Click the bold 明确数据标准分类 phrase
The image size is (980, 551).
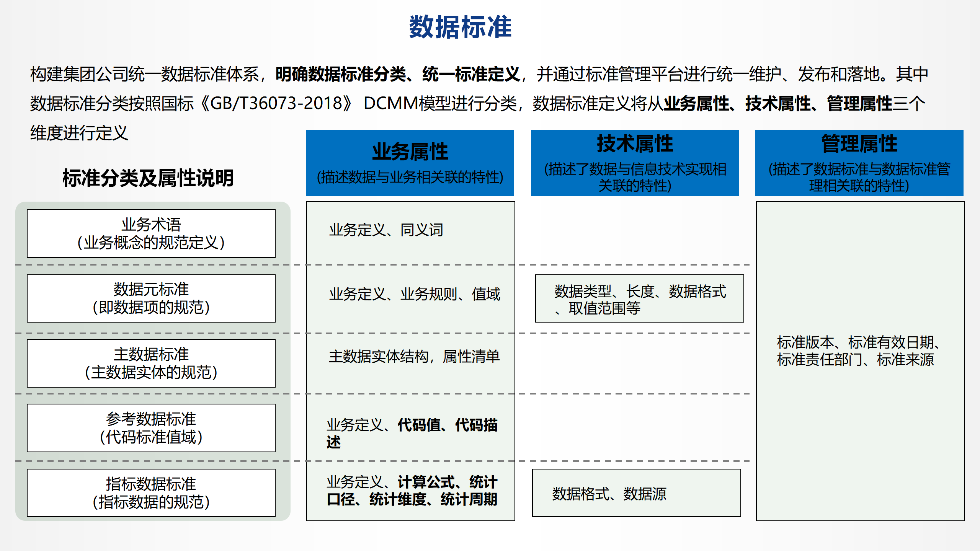pyautogui.click(x=340, y=74)
